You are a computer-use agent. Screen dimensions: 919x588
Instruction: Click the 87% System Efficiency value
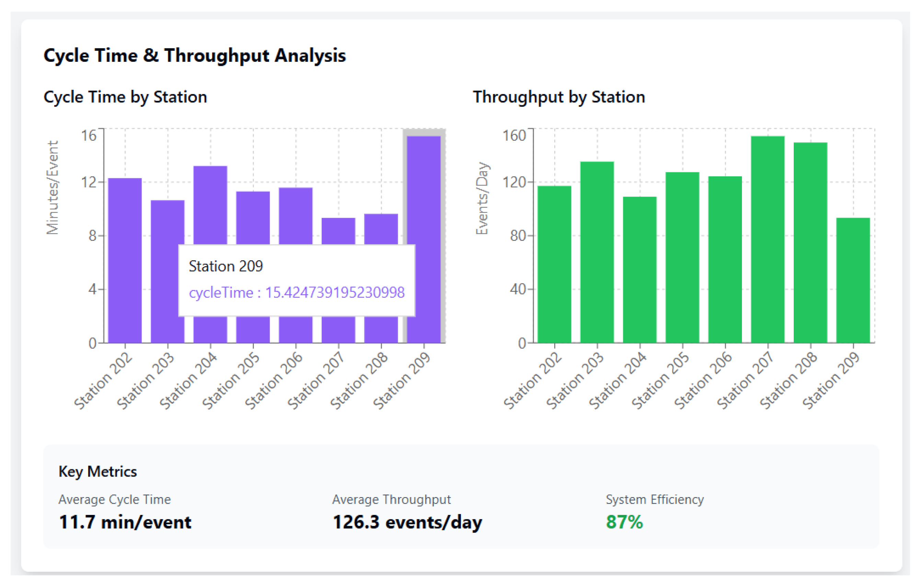(625, 522)
